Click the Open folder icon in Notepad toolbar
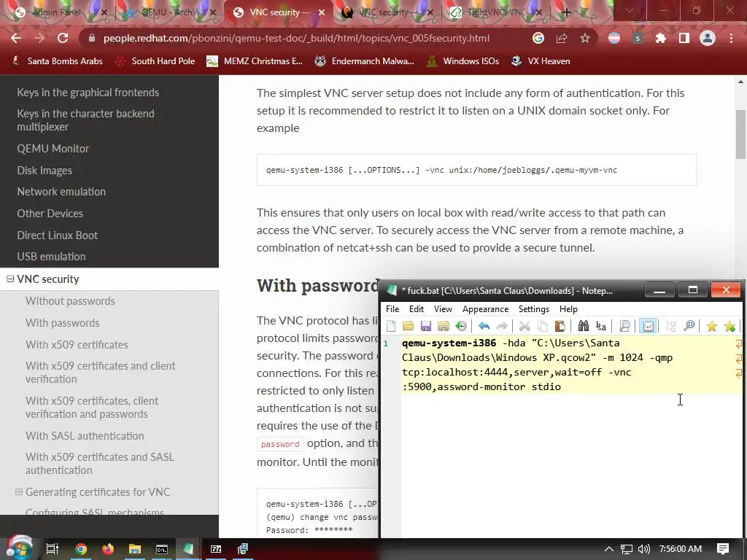Screen dimensions: 747x560 409,326
